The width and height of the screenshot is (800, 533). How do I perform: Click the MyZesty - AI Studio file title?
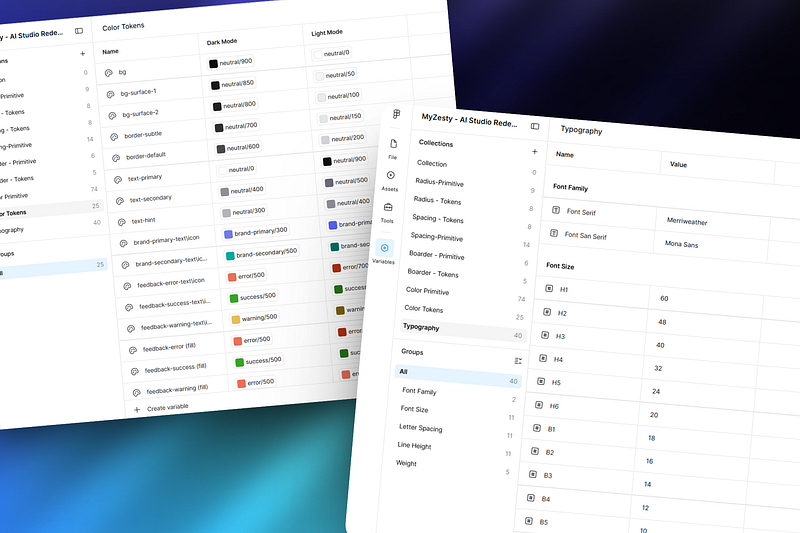tap(469, 119)
